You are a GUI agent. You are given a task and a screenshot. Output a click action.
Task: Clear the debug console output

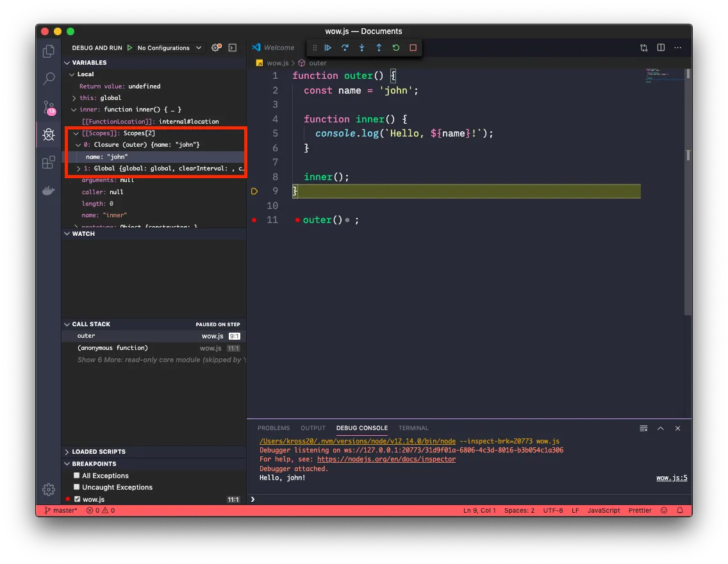point(643,429)
